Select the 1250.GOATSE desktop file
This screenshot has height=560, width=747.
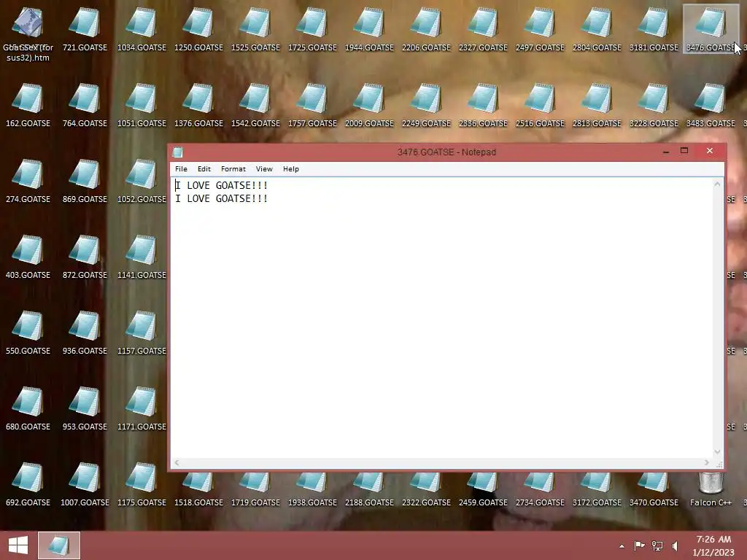[x=198, y=29]
